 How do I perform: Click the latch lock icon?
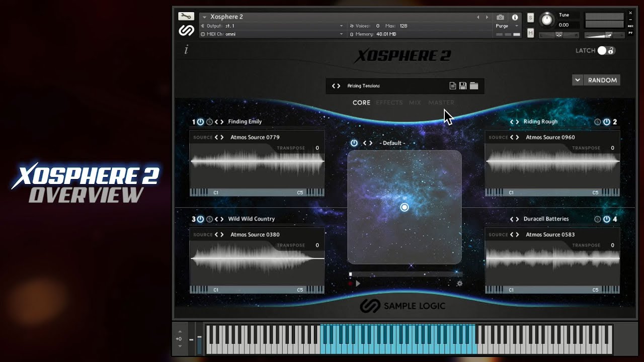pyautogui.click(x=611, y=51)
